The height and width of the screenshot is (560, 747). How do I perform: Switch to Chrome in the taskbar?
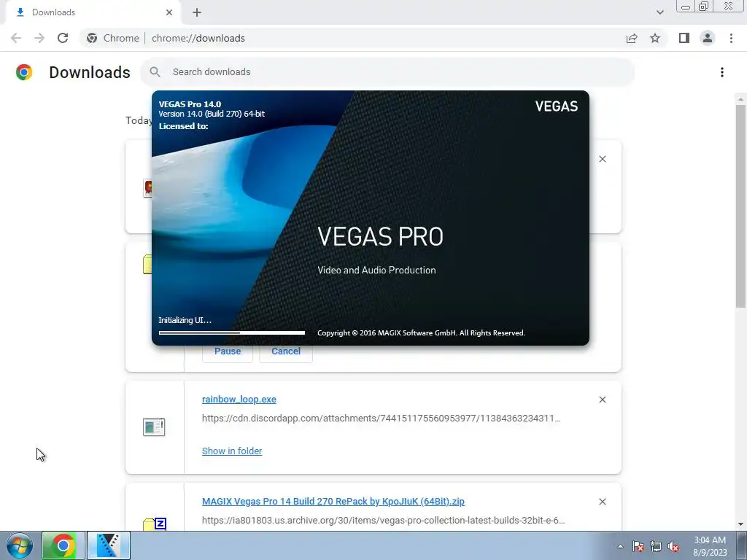click(x=63, y=545)
